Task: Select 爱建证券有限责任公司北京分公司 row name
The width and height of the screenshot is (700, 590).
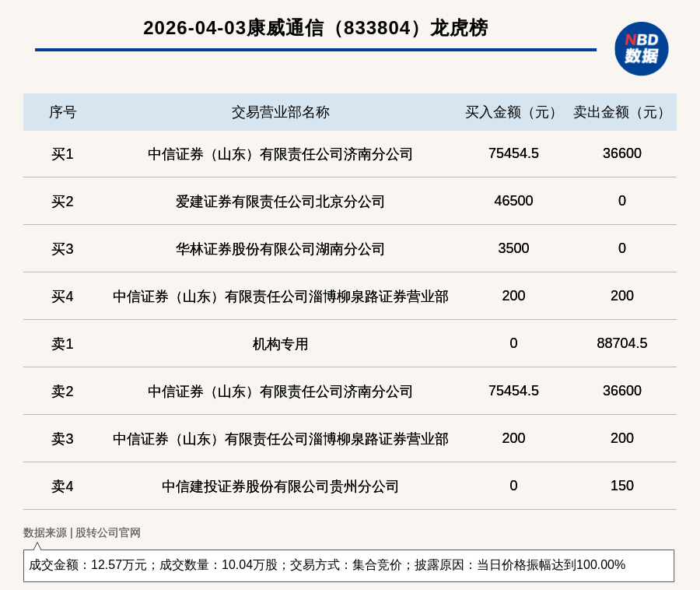Action: pos(280,202)
